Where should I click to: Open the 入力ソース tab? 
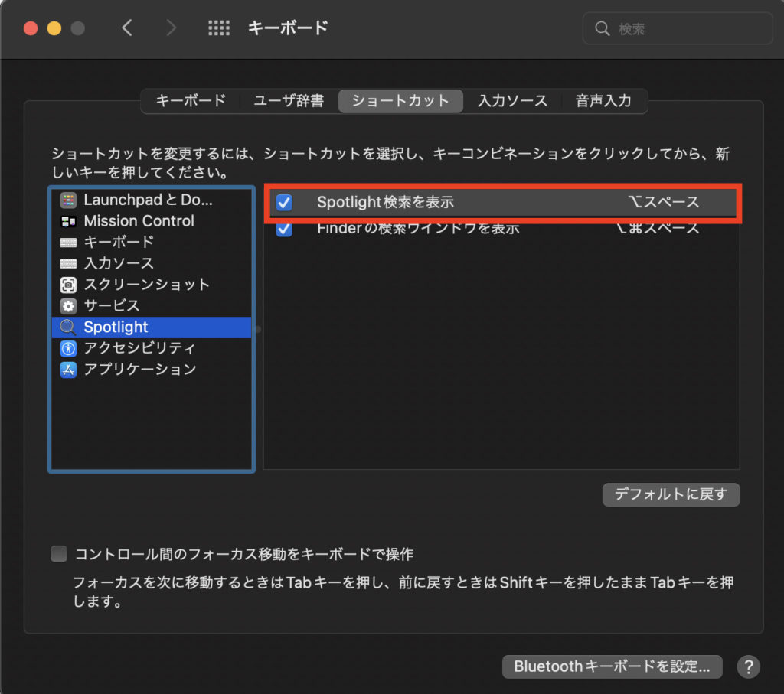512,101
